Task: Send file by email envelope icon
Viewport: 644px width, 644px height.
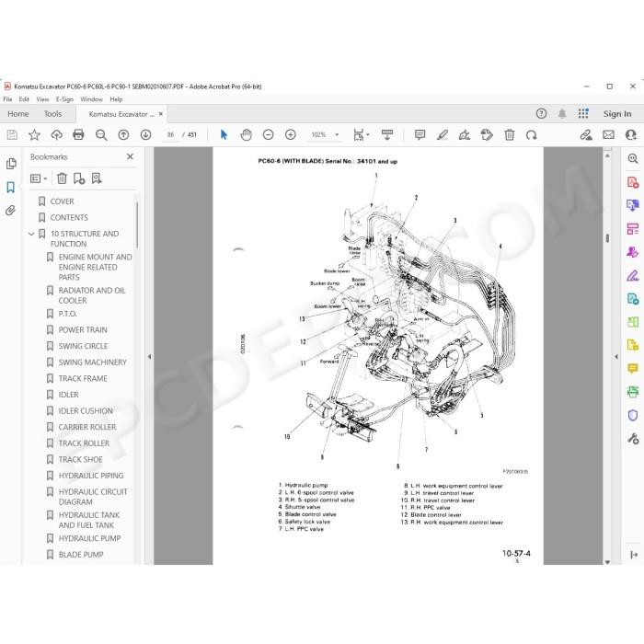Action: point(609,134)
